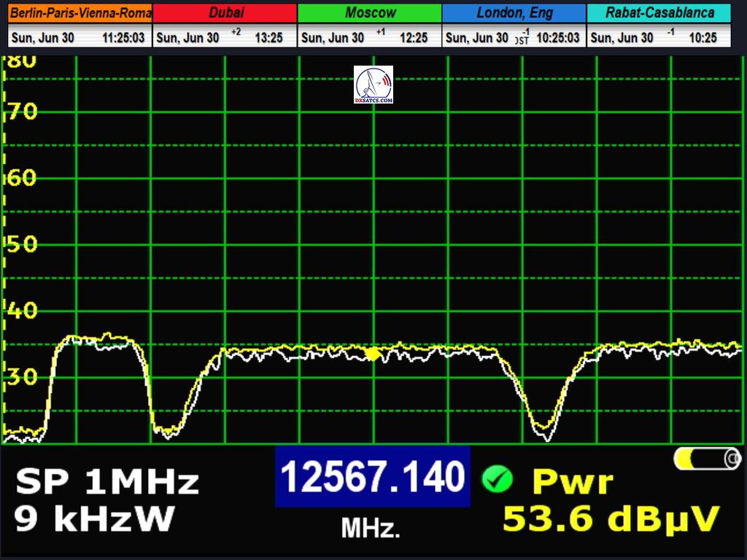This screenshot has width=747, height=560.
Task: Open the Berlin-Paris-Vienna-Roma clock header
Action: pyautogui.click(x=80, y=13)
